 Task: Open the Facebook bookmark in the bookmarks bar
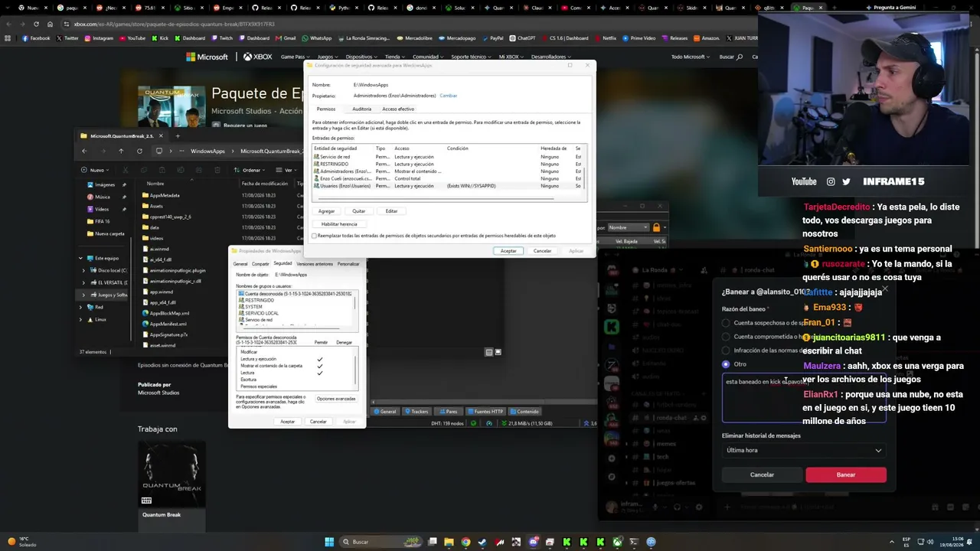click(37, 38)
